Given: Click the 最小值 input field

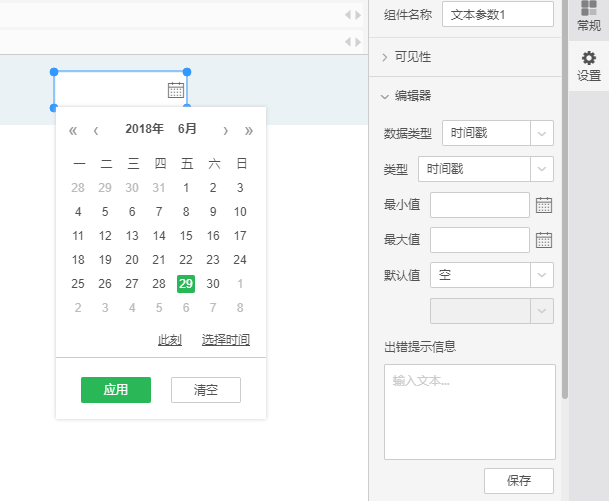Looking at the screenshot, I should click(480, 205).
